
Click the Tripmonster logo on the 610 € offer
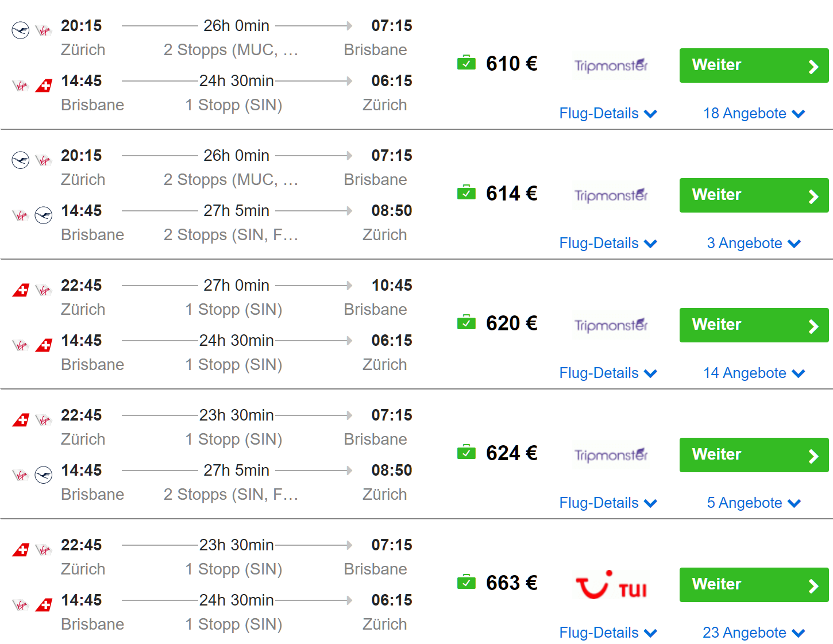click(x=611, y=65)
